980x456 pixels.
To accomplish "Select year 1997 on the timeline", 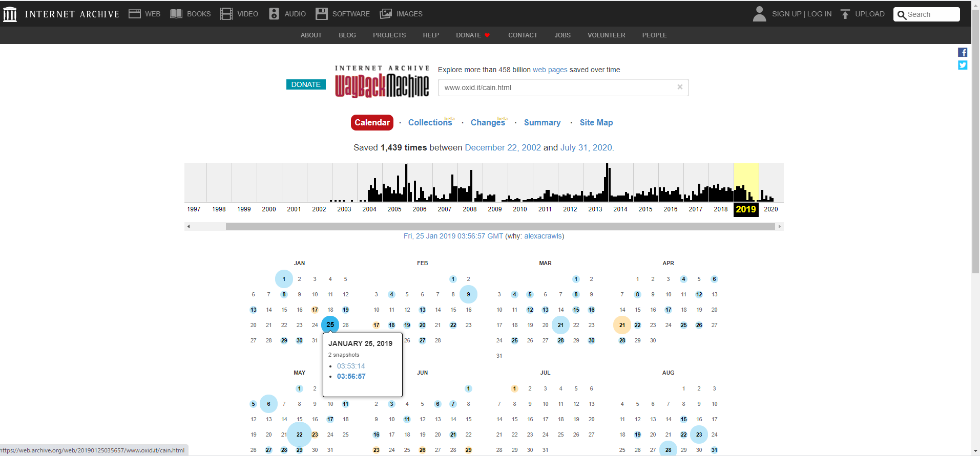I will point(194,209).
